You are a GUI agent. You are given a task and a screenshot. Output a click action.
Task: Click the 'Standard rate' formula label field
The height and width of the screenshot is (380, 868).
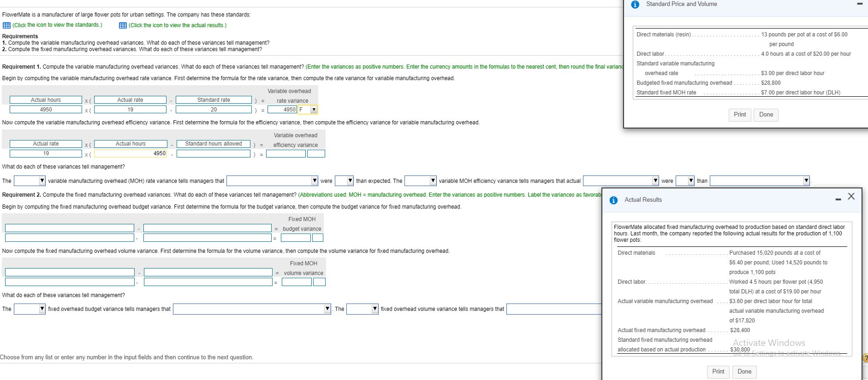coord(214,100)
